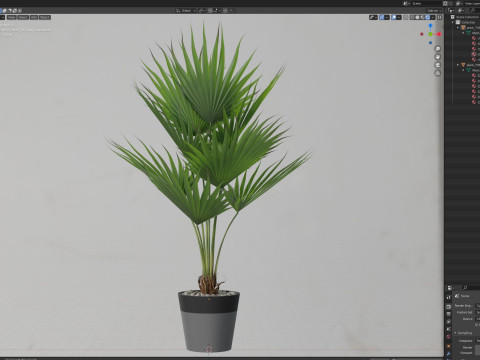Open the Render Engine dropdown
Viewport: 480px width, 360px height.
(478, 306)
